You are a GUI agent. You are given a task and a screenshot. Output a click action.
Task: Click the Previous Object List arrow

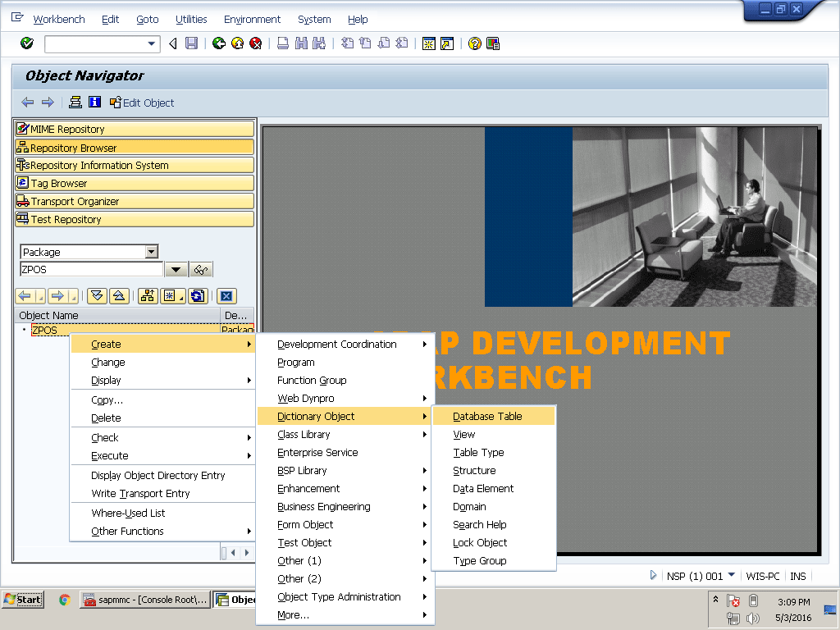point(25,295)
